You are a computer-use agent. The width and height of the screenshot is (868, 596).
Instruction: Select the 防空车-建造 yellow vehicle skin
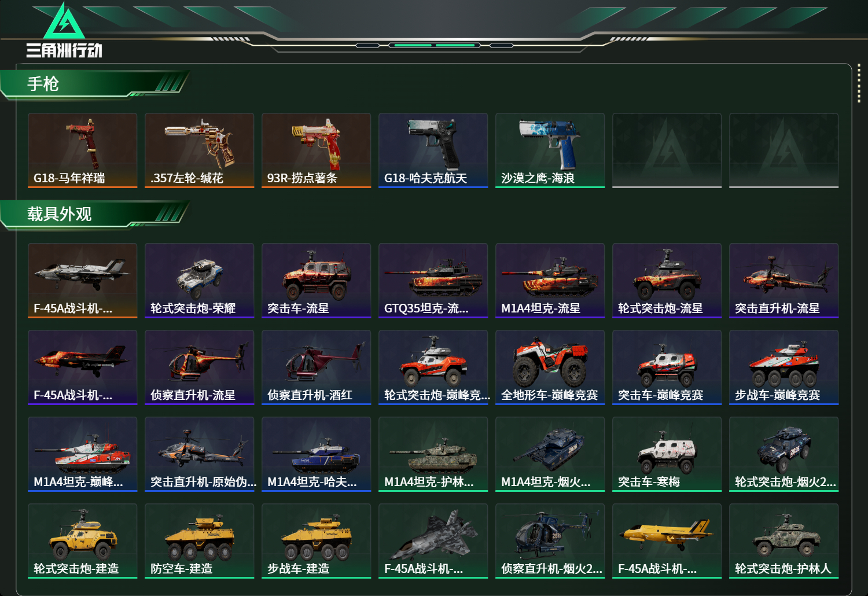(199, 541)
